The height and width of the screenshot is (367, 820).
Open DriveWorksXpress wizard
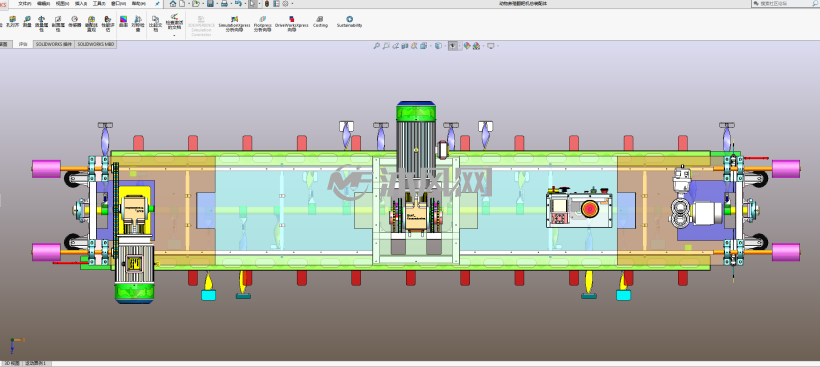tap(291, 24)
